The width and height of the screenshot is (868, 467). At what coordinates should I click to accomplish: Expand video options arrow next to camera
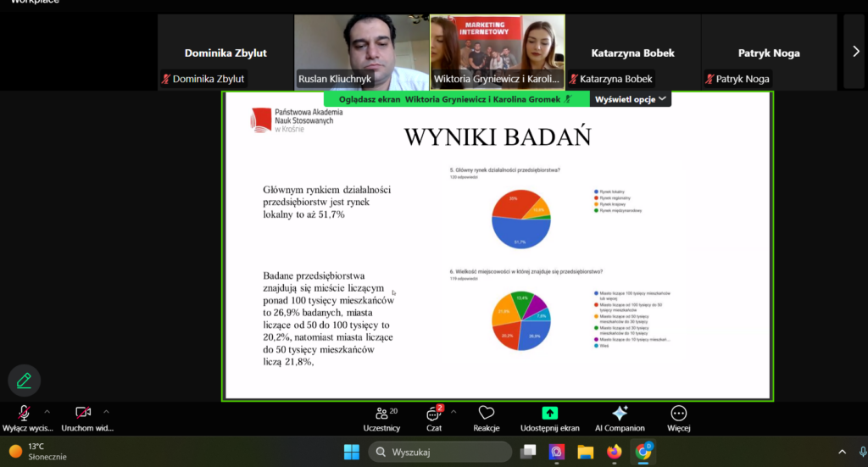tap(106, 412)
